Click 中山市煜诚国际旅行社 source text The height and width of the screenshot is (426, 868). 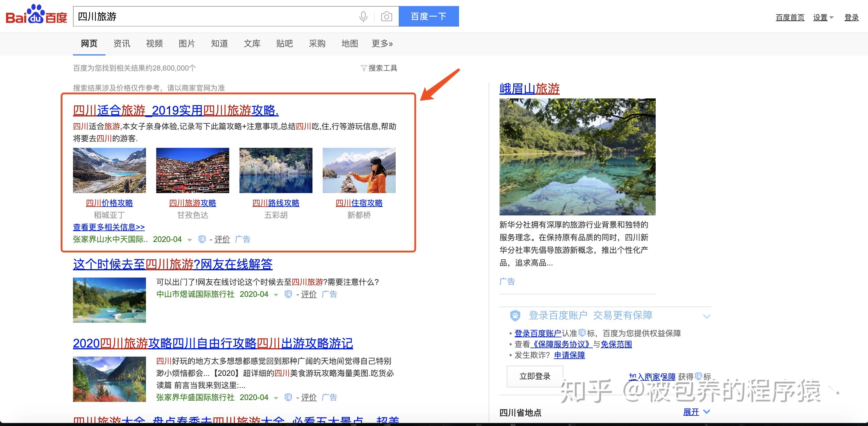tap(195, 294)
